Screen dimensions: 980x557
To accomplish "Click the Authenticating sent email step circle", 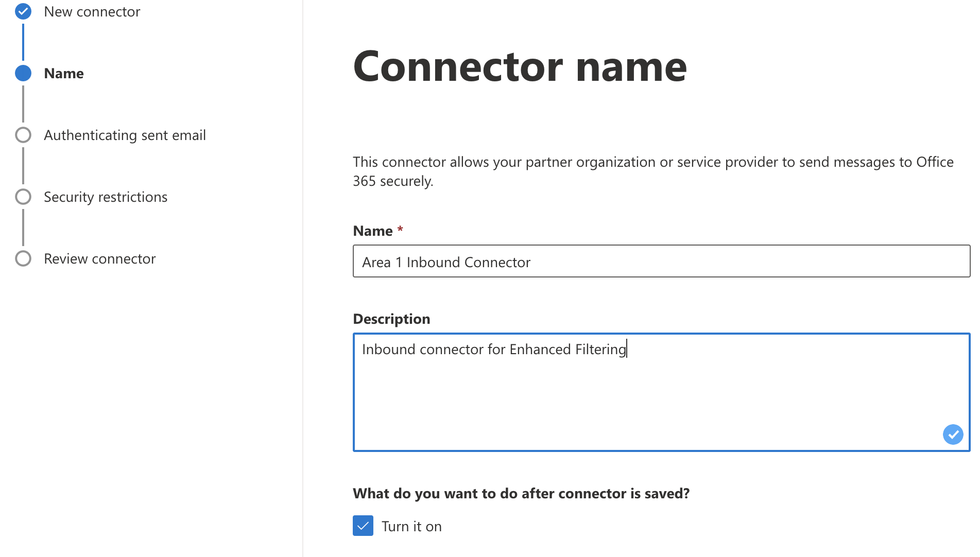I will 23,135.
